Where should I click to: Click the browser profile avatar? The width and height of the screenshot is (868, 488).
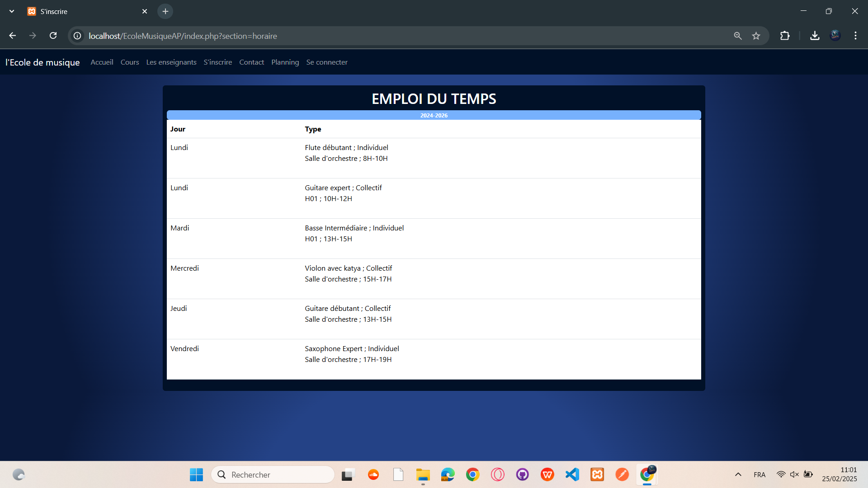click(x=836, y=35)
